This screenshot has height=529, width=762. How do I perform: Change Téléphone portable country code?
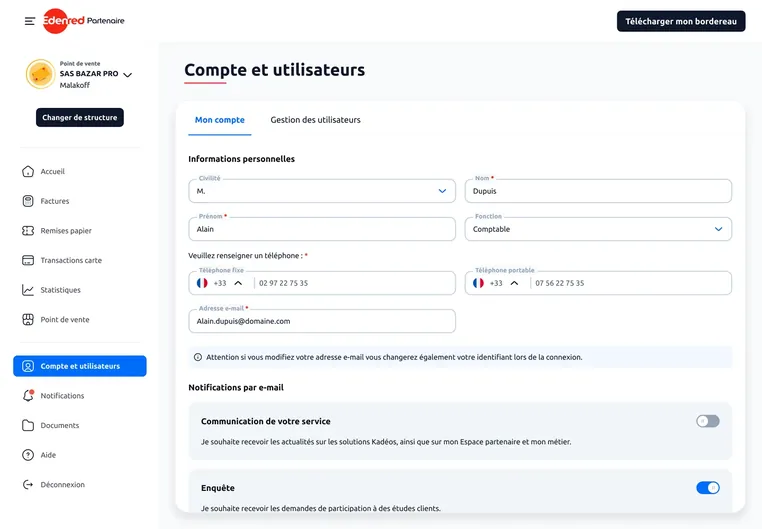[496, 283]
